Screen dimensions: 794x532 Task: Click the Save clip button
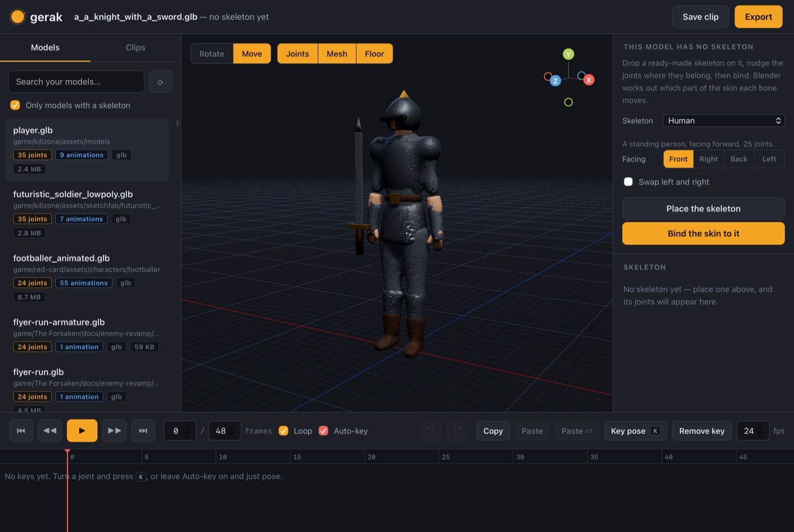pos(700,17)
